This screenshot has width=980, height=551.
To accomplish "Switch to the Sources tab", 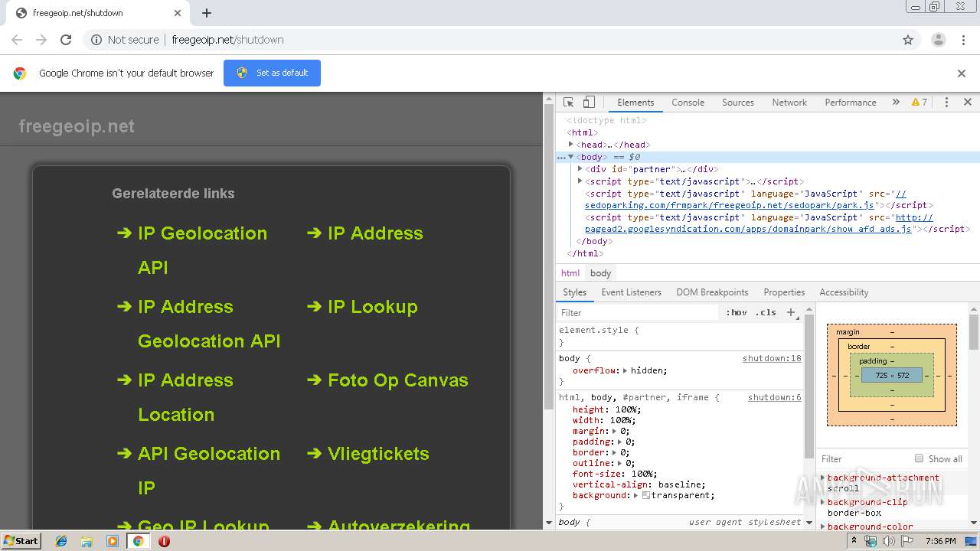I will 738,102.
